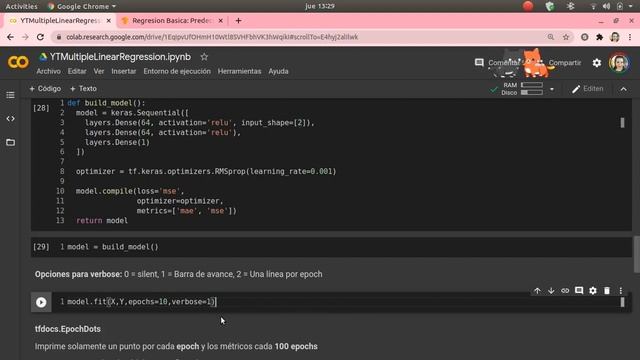Screen dimensions: 640x360
Task: Click the Activities button in Ubuntu top bar
Action: coord(21,6)
